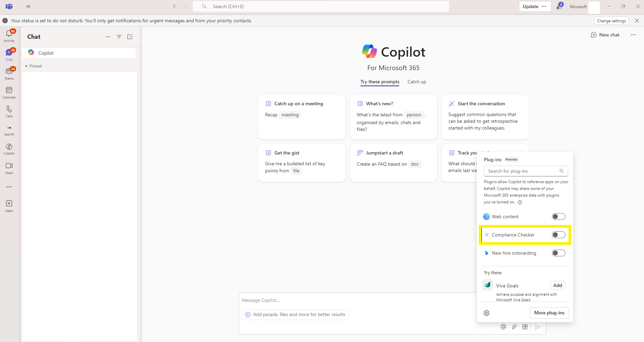Click Add people, files and more button
Viewport: 644px width, 342px height.
coord(295,314)
